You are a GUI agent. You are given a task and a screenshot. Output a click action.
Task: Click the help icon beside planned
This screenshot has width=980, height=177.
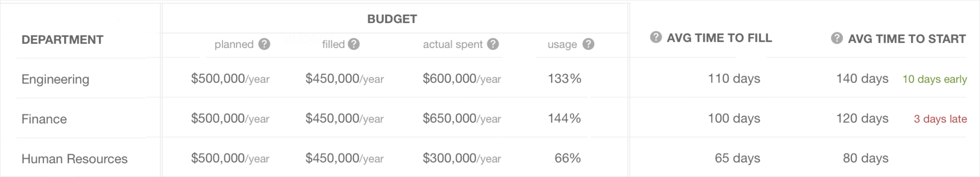pyautogui.click(x=264, y=44)
